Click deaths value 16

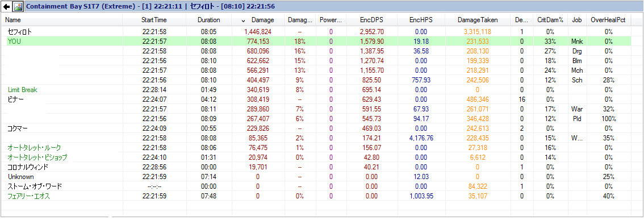[521, 99]
